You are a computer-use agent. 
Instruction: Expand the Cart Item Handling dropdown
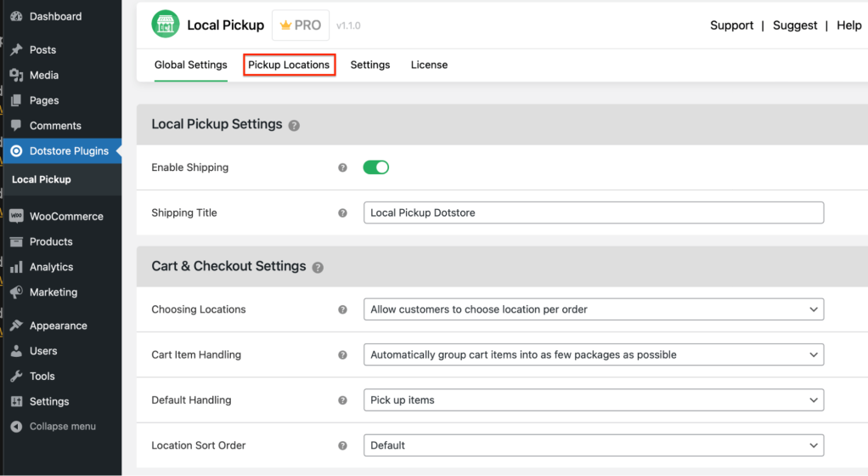tap(593, 354)
